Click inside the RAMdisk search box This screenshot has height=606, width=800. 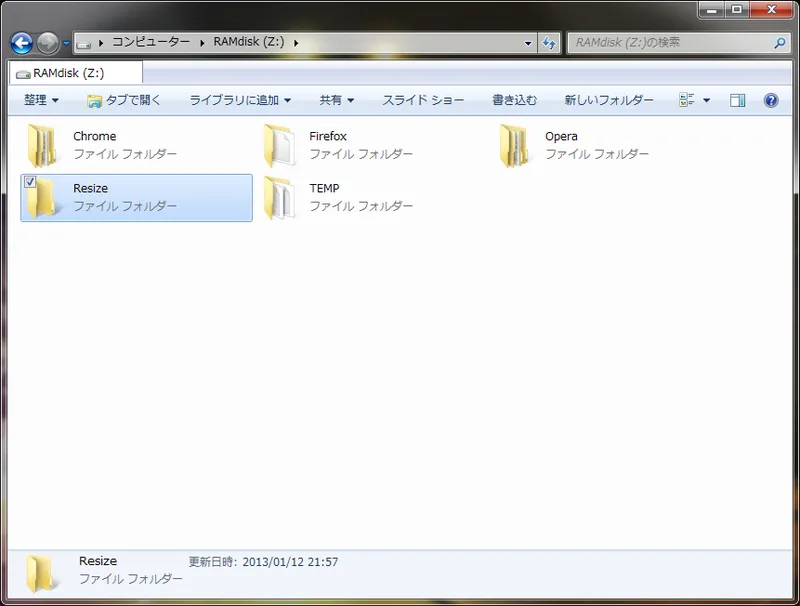[670, 41]
